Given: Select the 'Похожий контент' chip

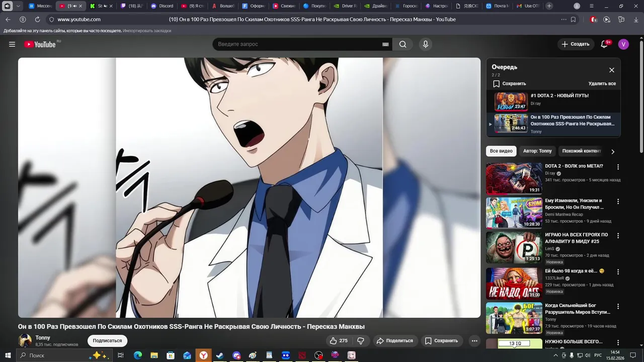Looking at the screenshot, I should tap(582, 151).
